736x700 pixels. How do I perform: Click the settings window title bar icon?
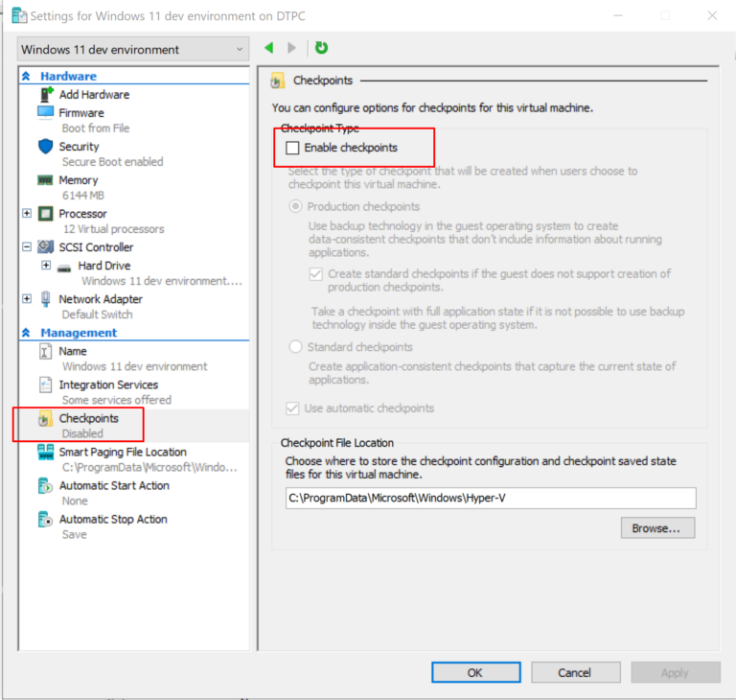click(19, 15)
